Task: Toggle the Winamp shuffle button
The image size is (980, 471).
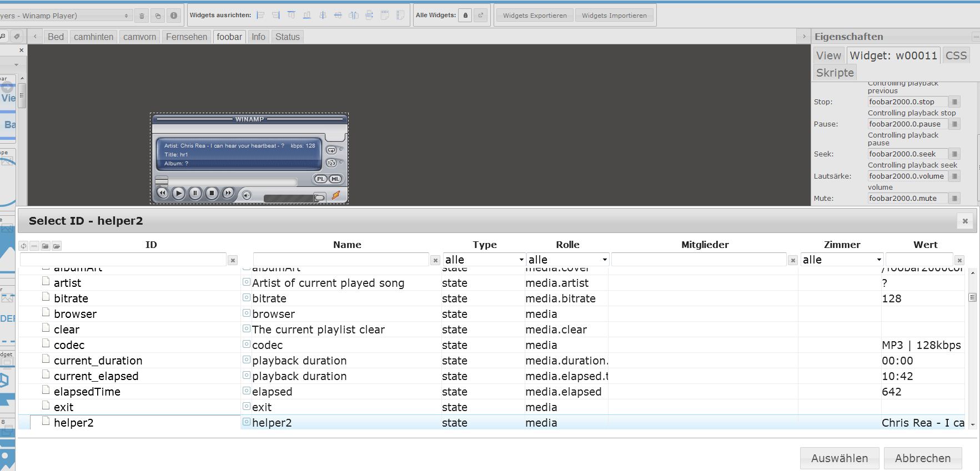Action: click(x=331, y=163)
